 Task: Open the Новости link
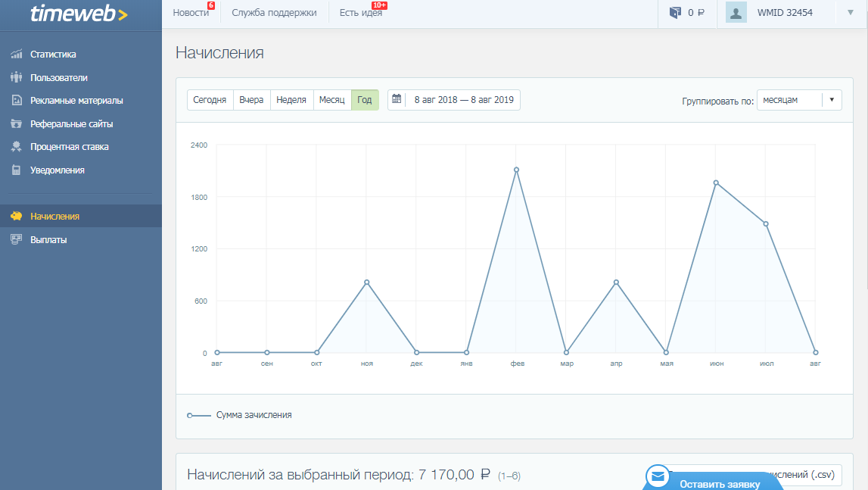tap(191, 13)
